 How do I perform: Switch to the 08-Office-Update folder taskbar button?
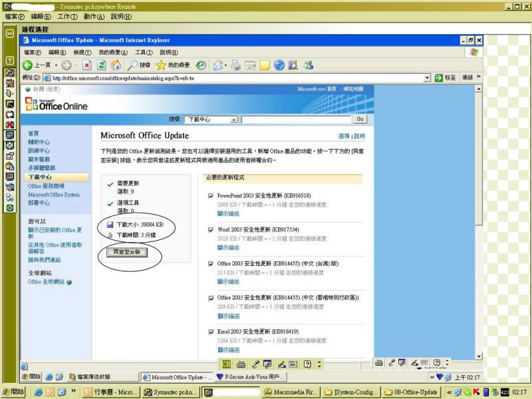(412, 392)
